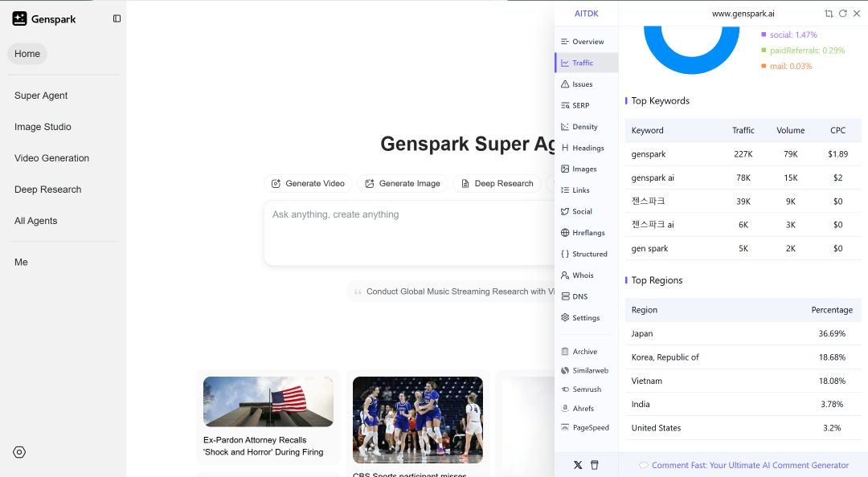Click the 'genspark' keyword row

click(x=743, y=154)
